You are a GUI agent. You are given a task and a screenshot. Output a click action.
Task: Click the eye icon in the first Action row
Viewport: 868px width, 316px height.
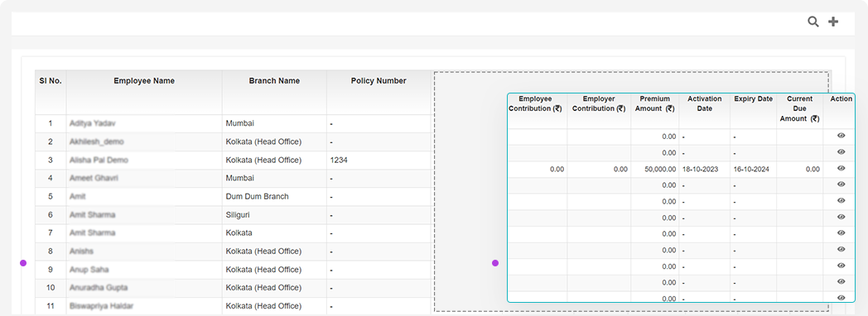pyautogui.click(x=841, y=136)
